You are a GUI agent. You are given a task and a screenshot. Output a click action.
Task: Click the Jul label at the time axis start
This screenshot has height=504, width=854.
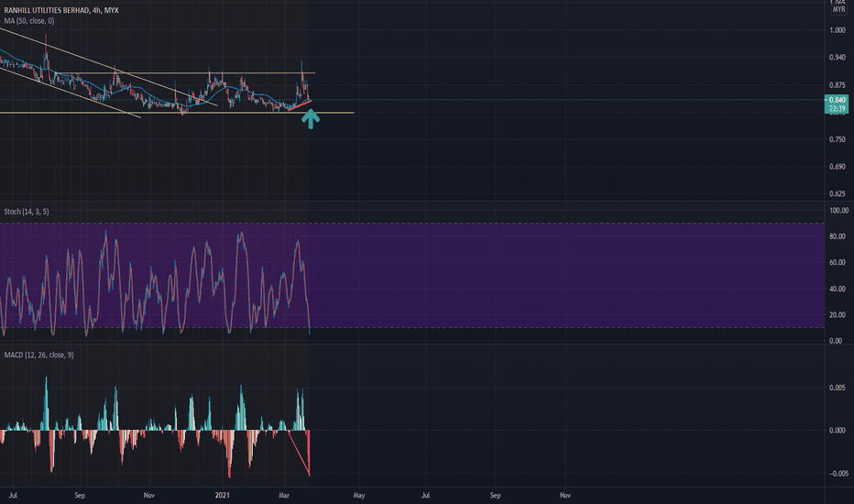coord(13,495)
